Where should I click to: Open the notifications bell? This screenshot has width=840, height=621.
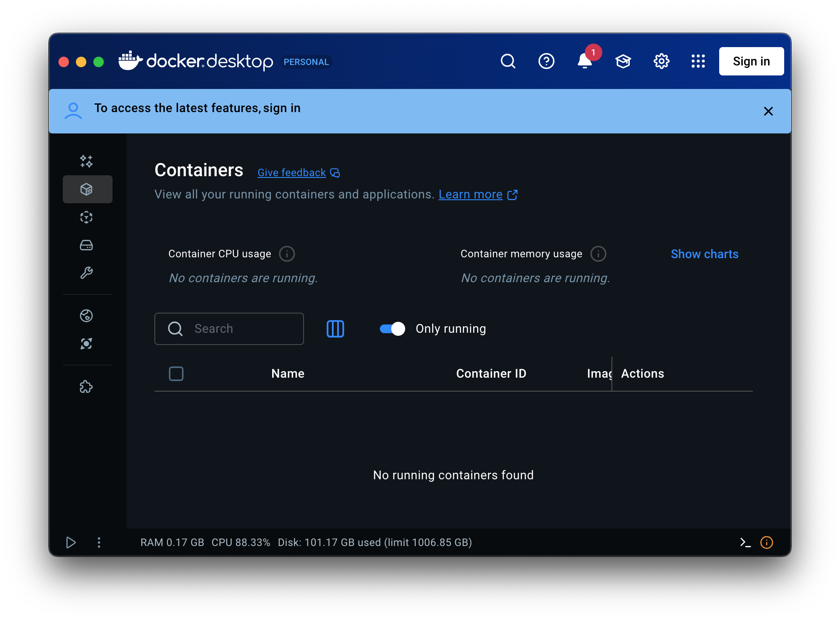click(584, 61)
